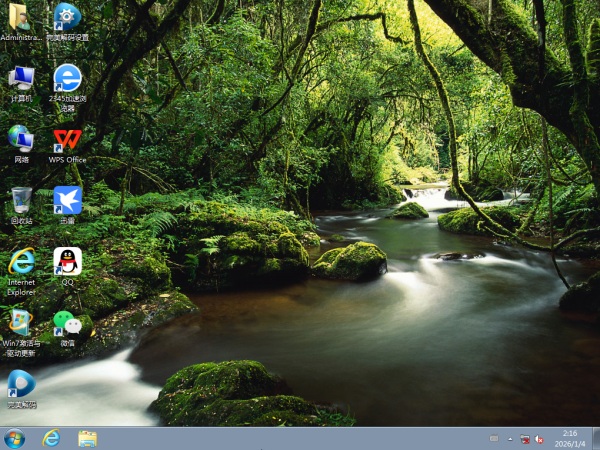This screenshot has width=600, height=450.
Task: Open the QQ penguin desktop shortcut
Action: click(67, 262)
